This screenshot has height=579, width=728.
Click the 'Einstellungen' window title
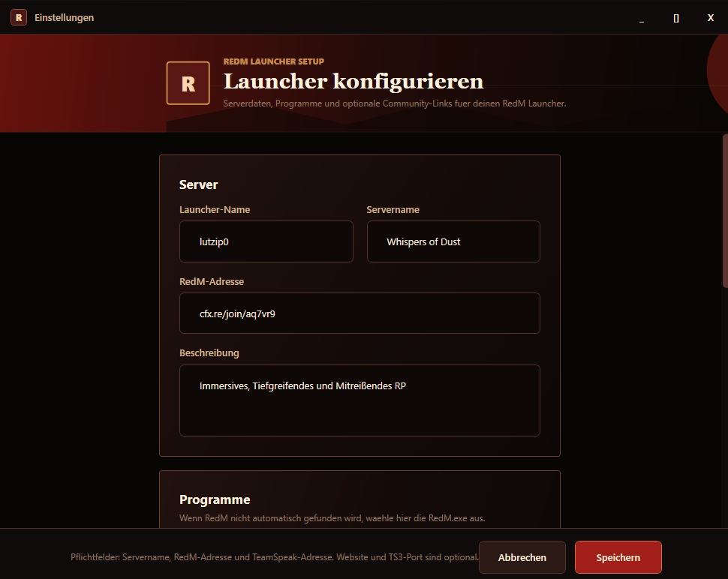[64, 18]
